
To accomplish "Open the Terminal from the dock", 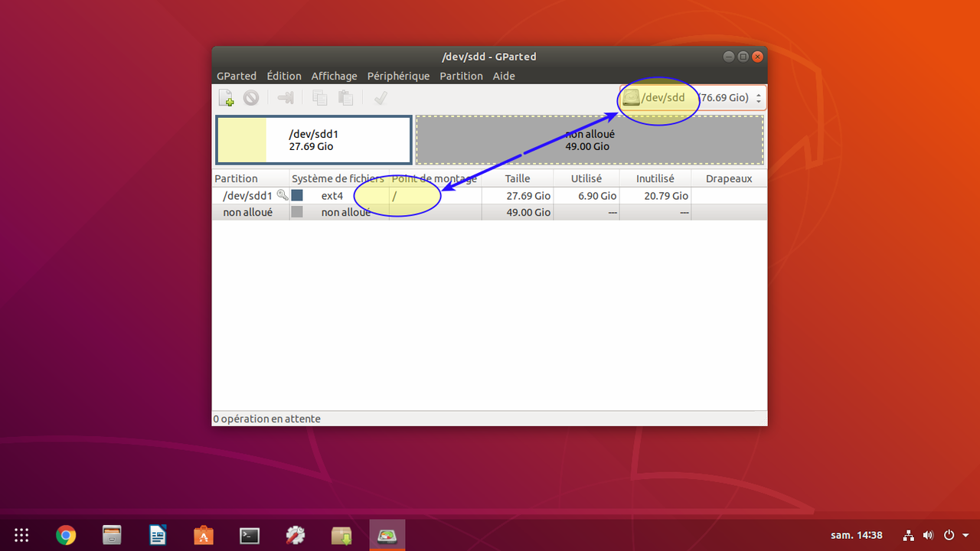I will [x=250, y=535].
